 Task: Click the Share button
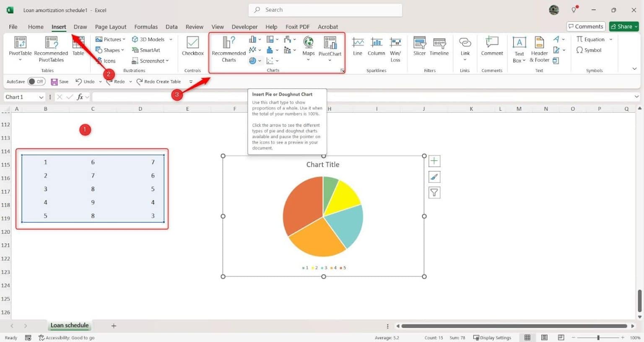[624, 26]
